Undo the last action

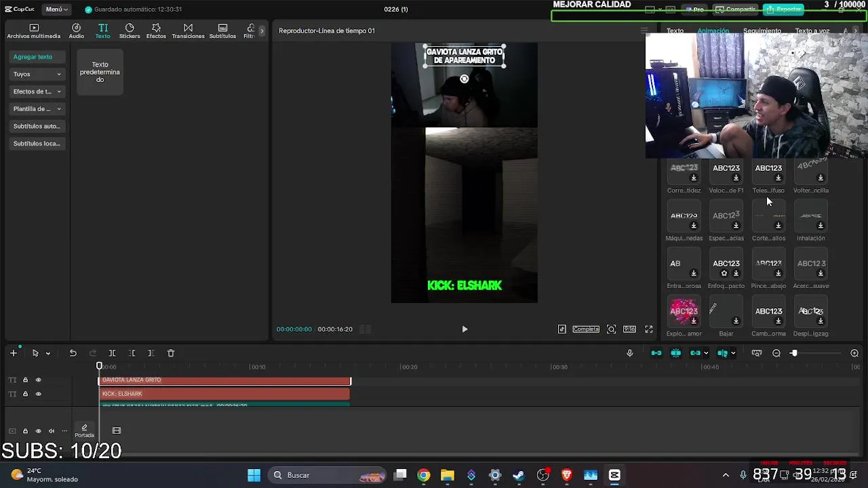(73, 353)
